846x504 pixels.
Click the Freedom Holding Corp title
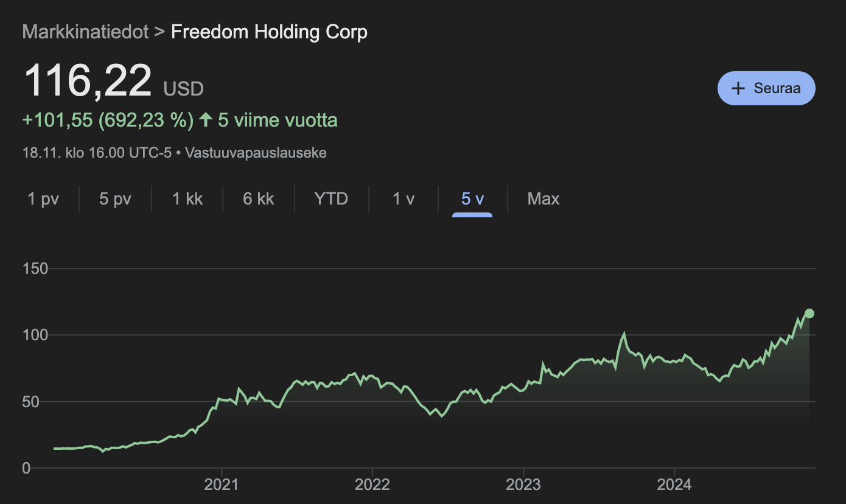pyautogui.click(x=270, y=32)
